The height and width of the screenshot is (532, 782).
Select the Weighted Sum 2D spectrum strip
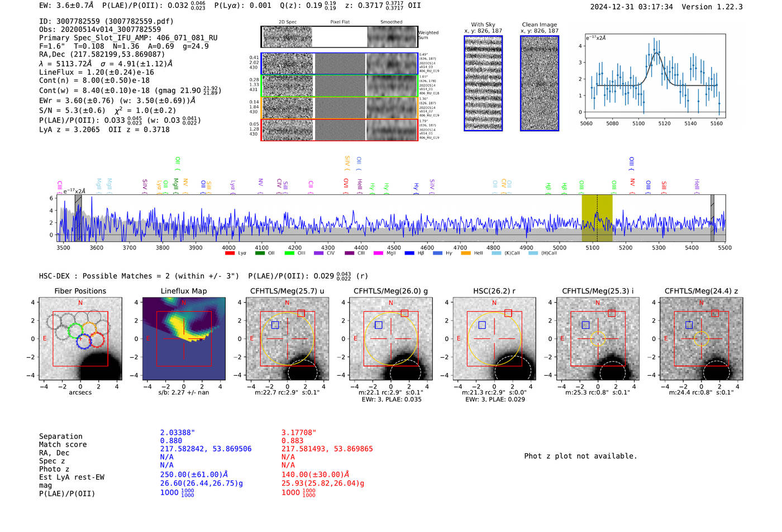click(339, 37)
